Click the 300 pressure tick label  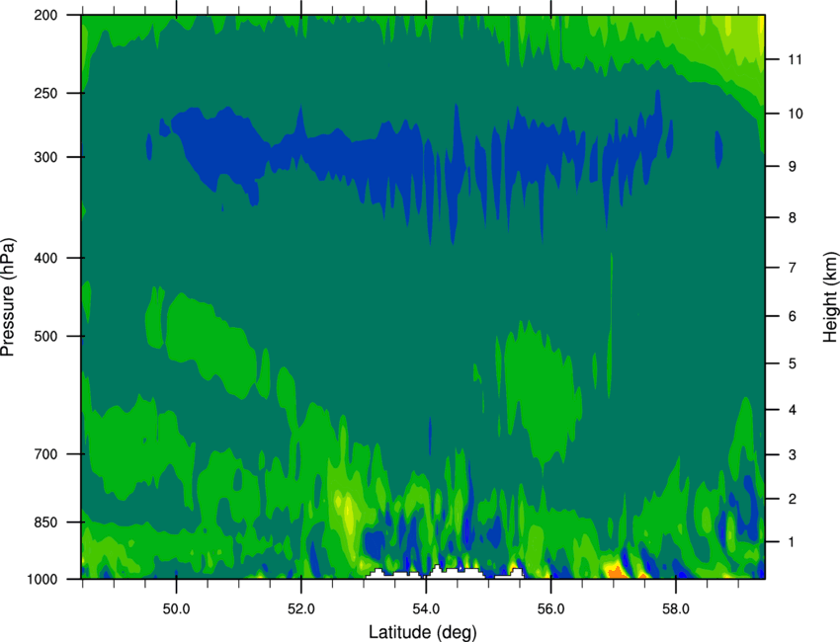pos(46,157)
